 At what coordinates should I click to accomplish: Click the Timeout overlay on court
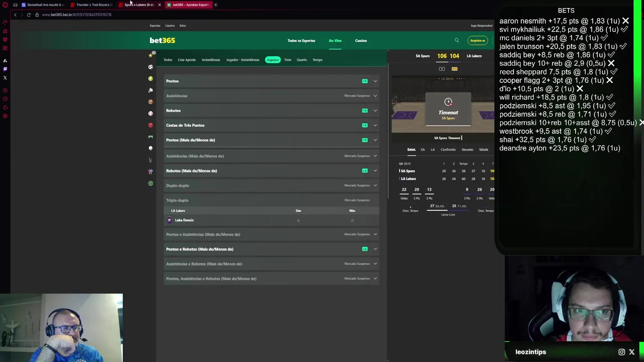click(448, 109)
